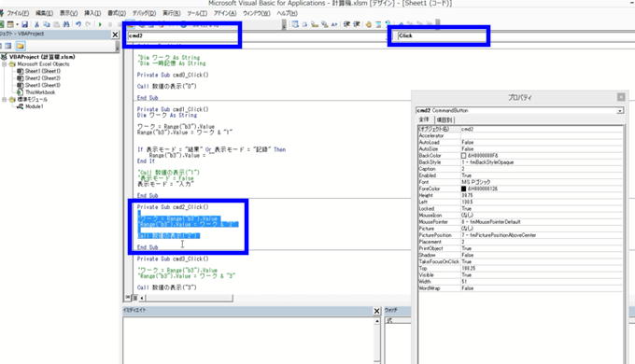This screenshot has height=364, width=635.
Task: Open the 編集(E) menu
Action: 44,13
